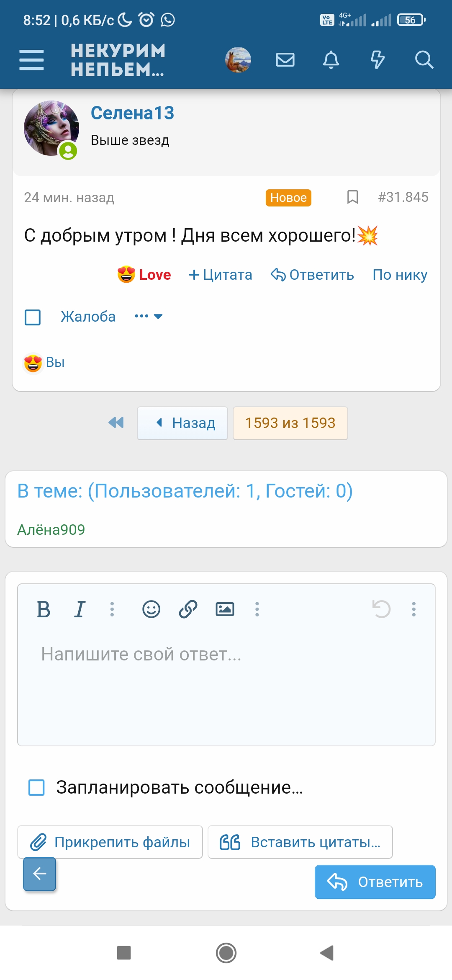Open the 1593 из 1593 page selector
Image resolution: width=452 pixels, height=980 pixels.
290,423
